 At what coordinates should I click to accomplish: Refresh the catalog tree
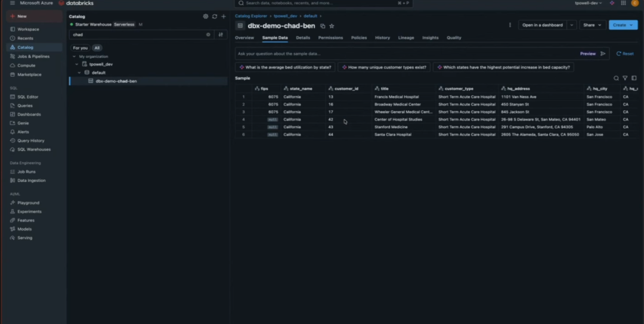215,17
